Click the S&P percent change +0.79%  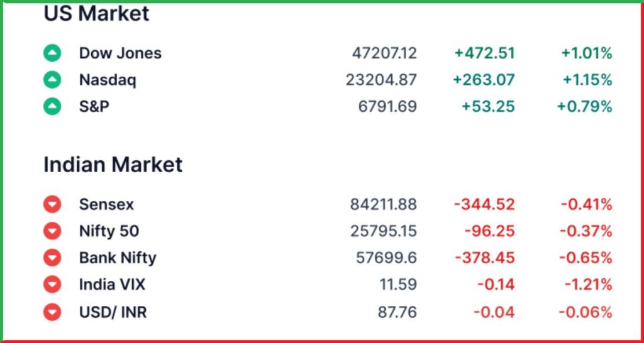[584, 107]
